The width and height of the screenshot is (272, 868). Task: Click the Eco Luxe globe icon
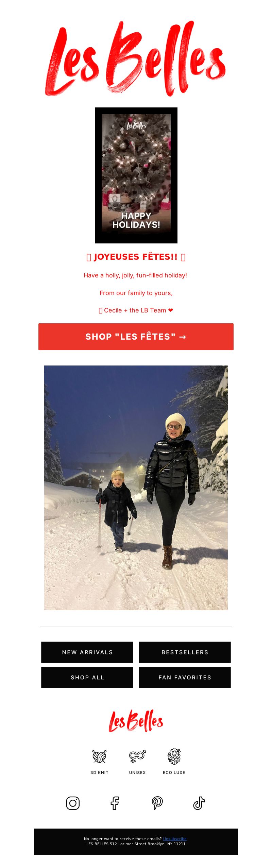tap(174, 756)
